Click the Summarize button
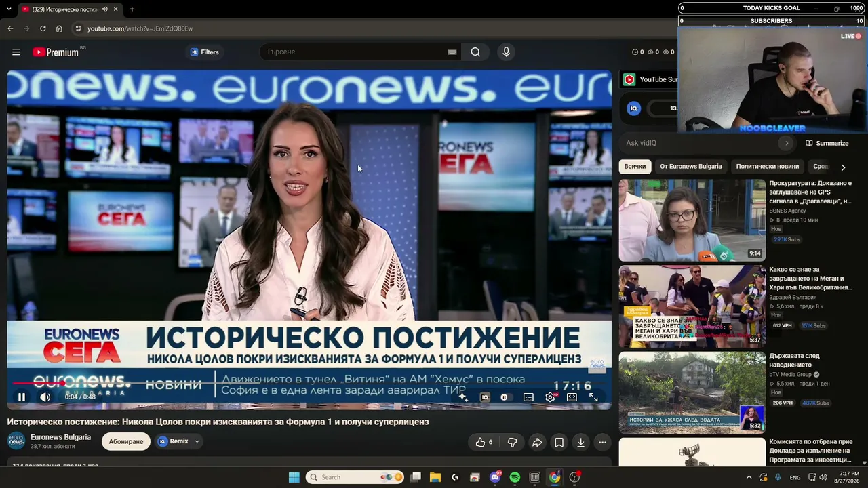Screen dimensions: 868x488 [827, 143]
